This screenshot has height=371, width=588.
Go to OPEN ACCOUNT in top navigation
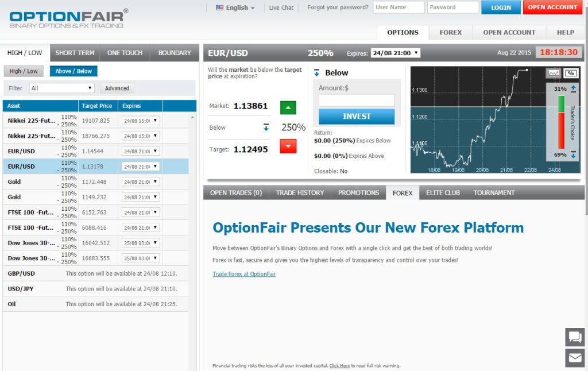[509, 33]
